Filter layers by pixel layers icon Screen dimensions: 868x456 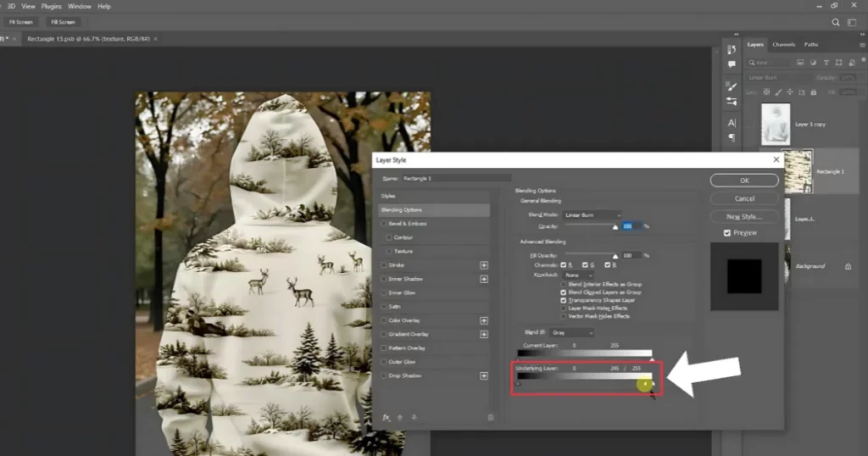pyautogui.click(x=800, y=63)
